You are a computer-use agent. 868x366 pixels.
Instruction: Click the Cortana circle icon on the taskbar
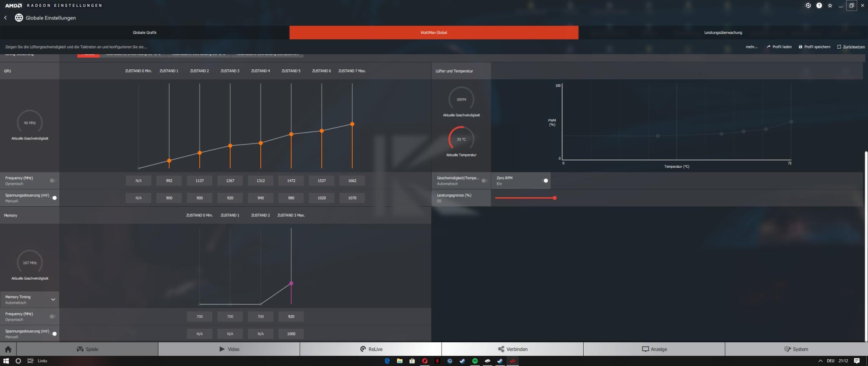(x=18, y=361)
